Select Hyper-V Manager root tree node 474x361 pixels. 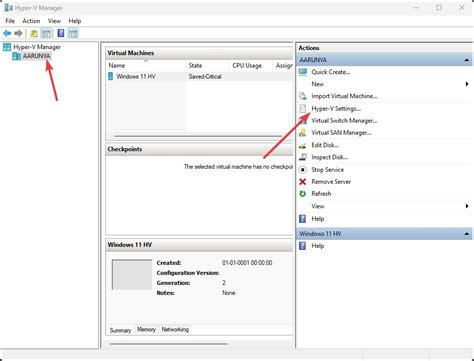pos(37,47)
